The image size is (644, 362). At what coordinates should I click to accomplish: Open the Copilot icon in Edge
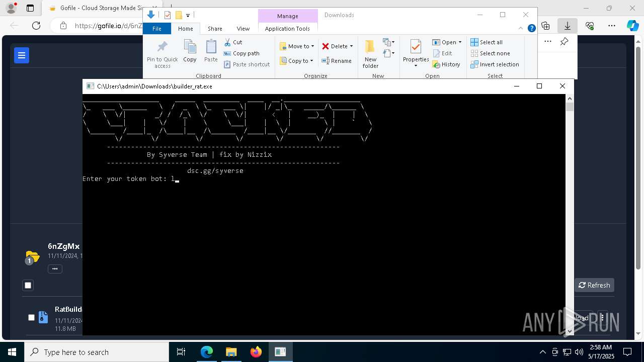click(632, 26)
